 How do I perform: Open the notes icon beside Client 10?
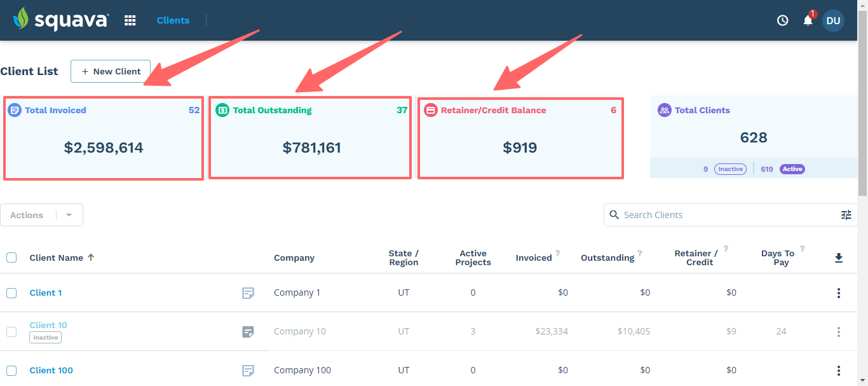coord(248,331)
